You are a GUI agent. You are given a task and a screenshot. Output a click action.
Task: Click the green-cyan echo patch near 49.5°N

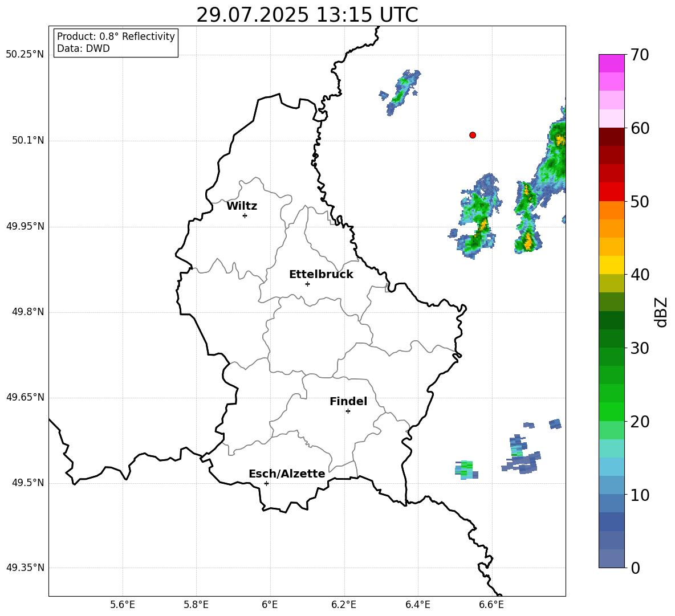[466, 470]
